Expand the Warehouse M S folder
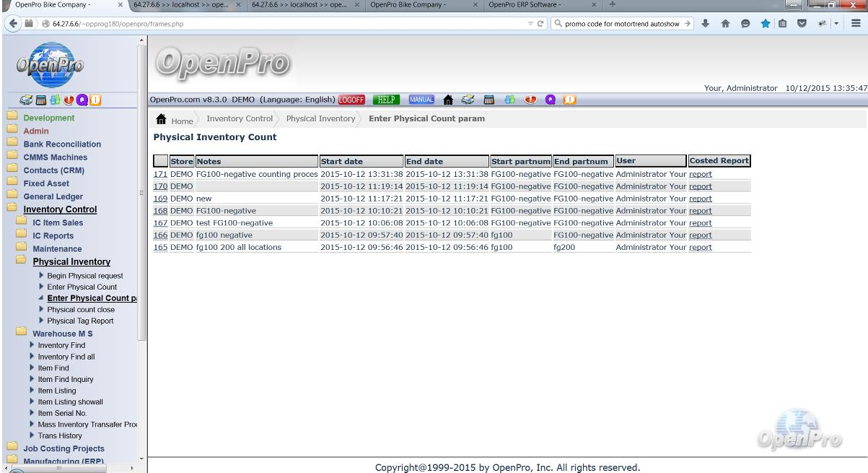Viewport: 868px width, 473px height. tap(62, 334)
